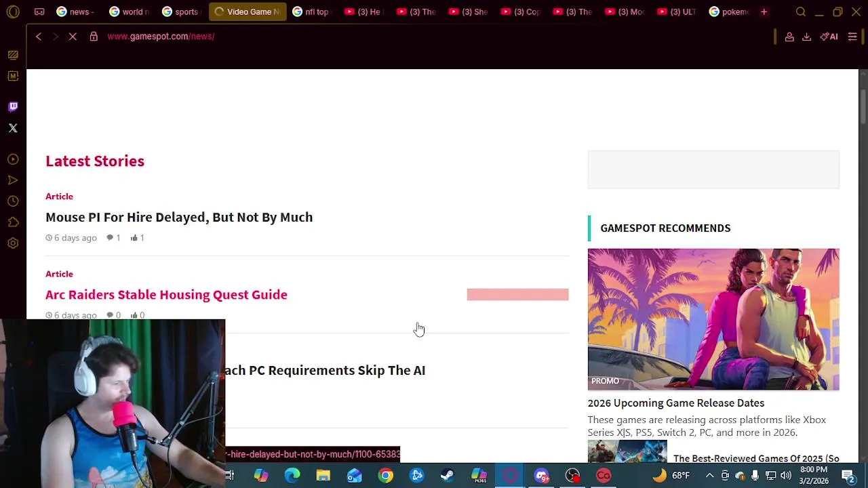Screen dimensions: 868x488
Task: Open the Extensions cube sidebar icon
Action: tap(13, 222)
